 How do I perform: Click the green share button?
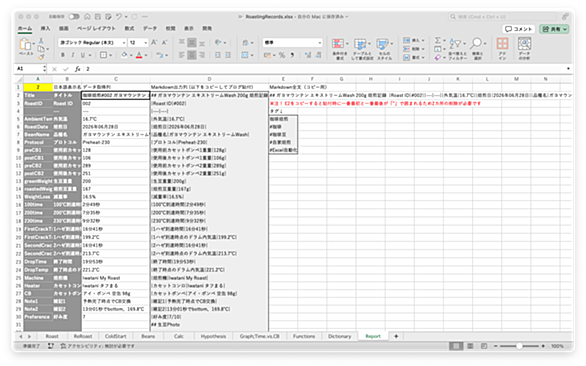point(554,29)
